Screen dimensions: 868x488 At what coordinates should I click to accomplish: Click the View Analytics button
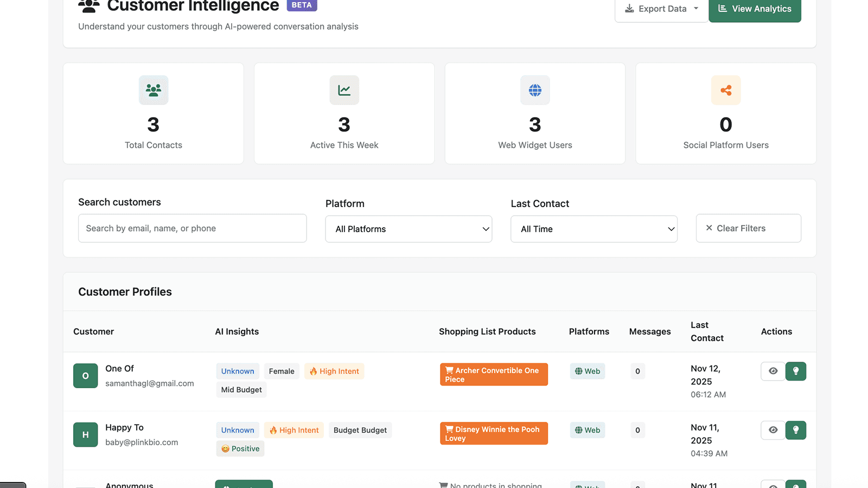click(x=755, y=8)
